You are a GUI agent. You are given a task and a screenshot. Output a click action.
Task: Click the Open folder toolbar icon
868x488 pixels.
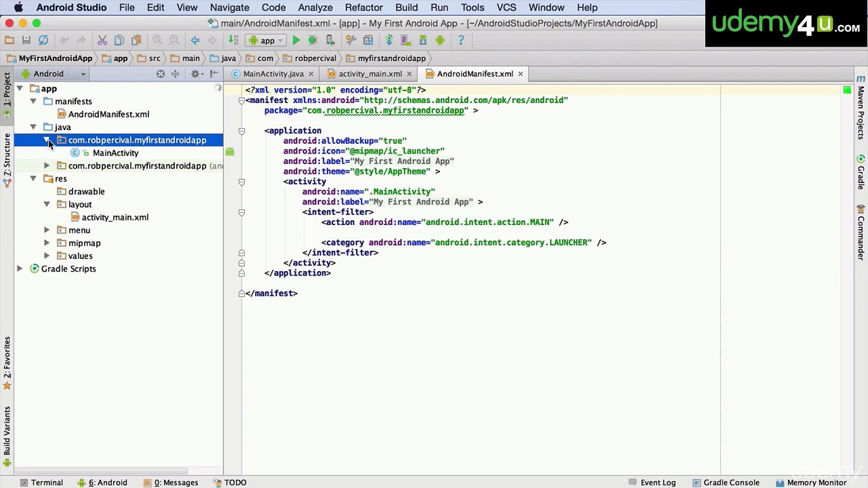coord(9,40)
